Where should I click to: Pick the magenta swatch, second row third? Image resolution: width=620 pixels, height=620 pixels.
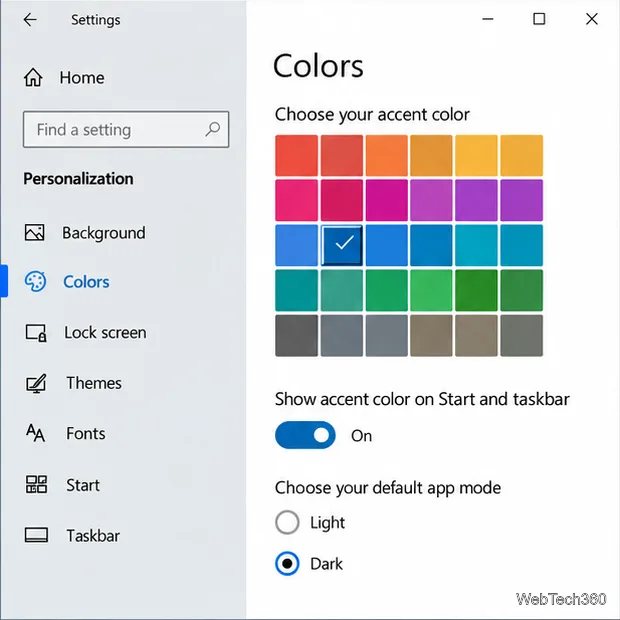coord(386,200)
